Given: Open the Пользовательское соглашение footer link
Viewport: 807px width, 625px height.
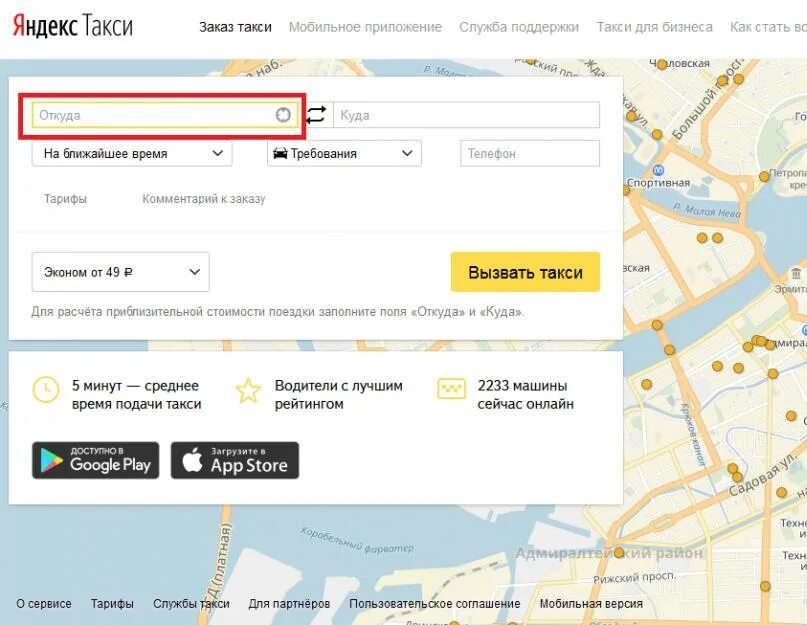Looking at the screenshot, I should 434,603.
